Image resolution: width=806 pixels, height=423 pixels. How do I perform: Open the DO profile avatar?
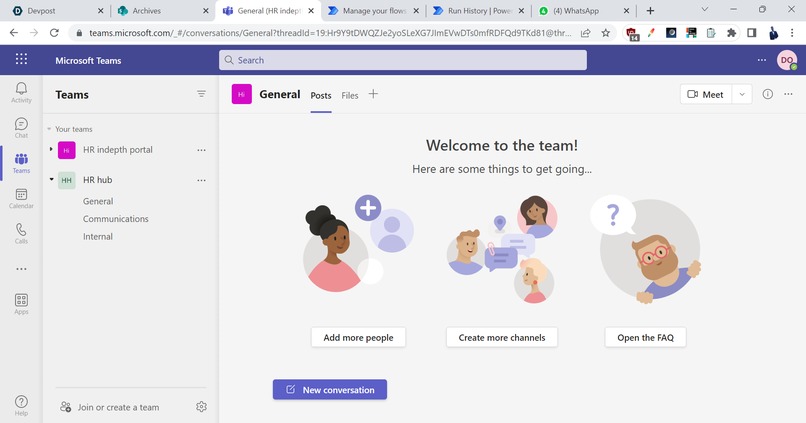tap(786, 60)
